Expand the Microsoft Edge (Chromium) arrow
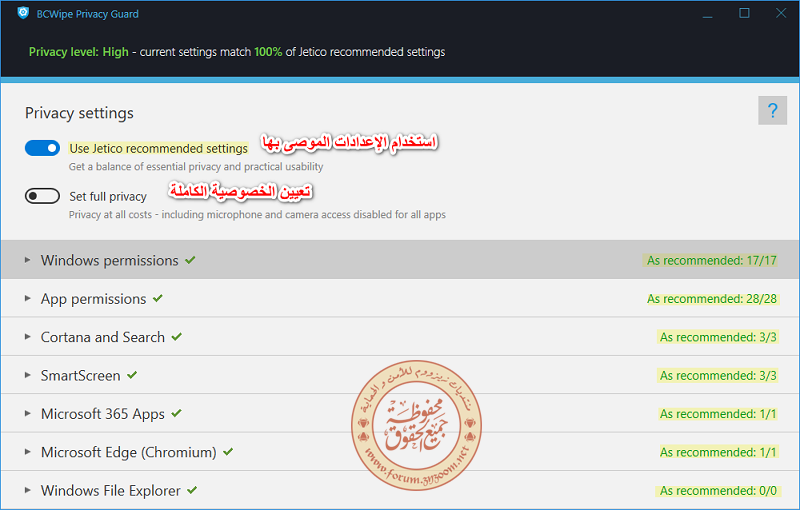This screenshot has width=800, height=510. click(28, 452)
